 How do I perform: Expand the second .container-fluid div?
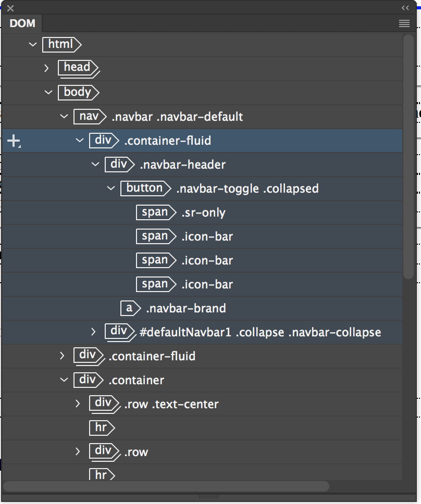pyautogui.click(x=62, y=356)
